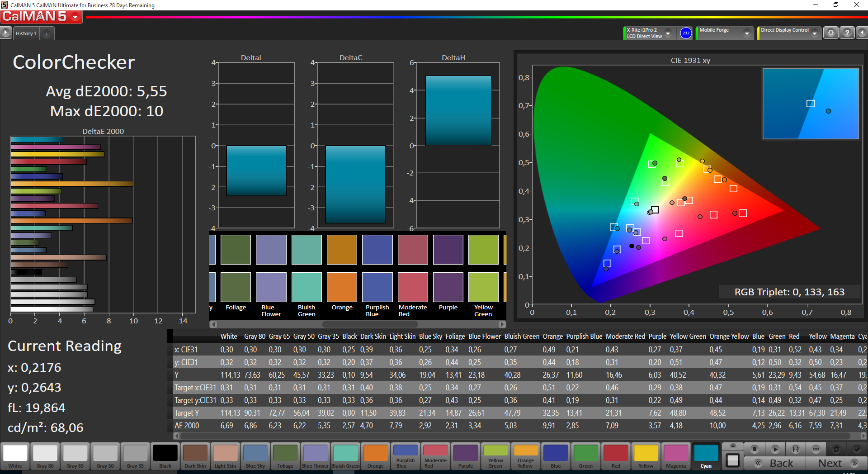Image resolution: width=868 pixels, height=474 pixels.
Task: Select the Black swatch button
Action: 165,456
